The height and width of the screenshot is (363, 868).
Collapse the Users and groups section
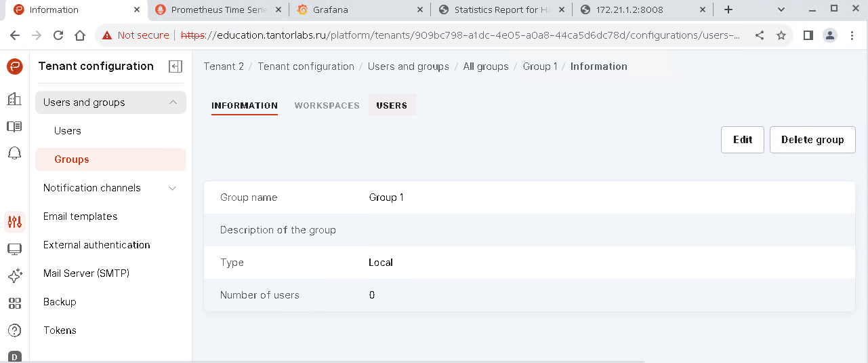click(x=173, y=102)
